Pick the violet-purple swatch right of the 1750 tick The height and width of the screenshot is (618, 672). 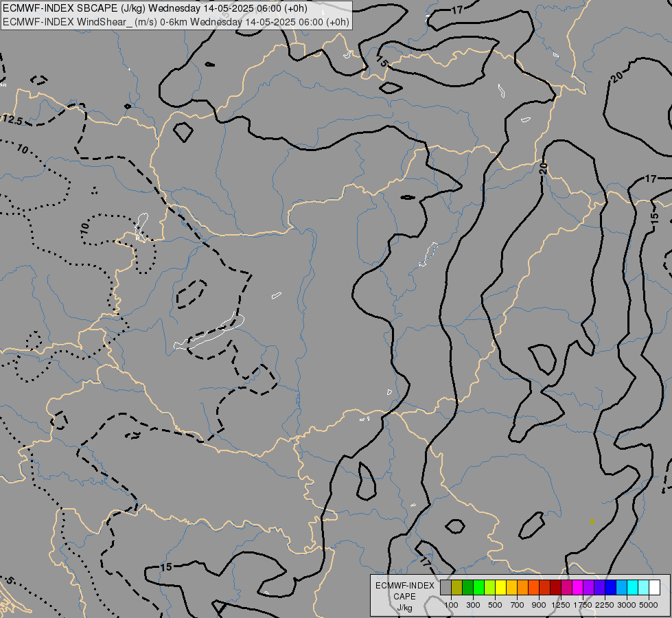pyautogui.click(x=588, y=588)
